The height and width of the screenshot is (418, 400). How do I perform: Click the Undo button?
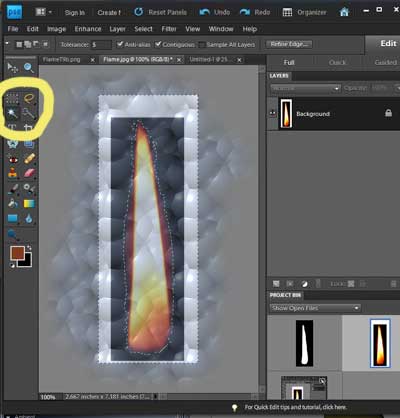coord(215,12)
